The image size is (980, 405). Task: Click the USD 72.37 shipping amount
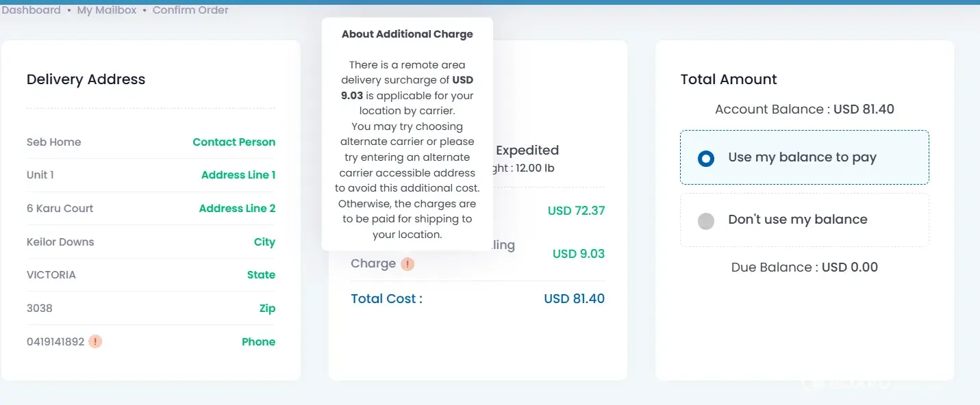[576, 211]
